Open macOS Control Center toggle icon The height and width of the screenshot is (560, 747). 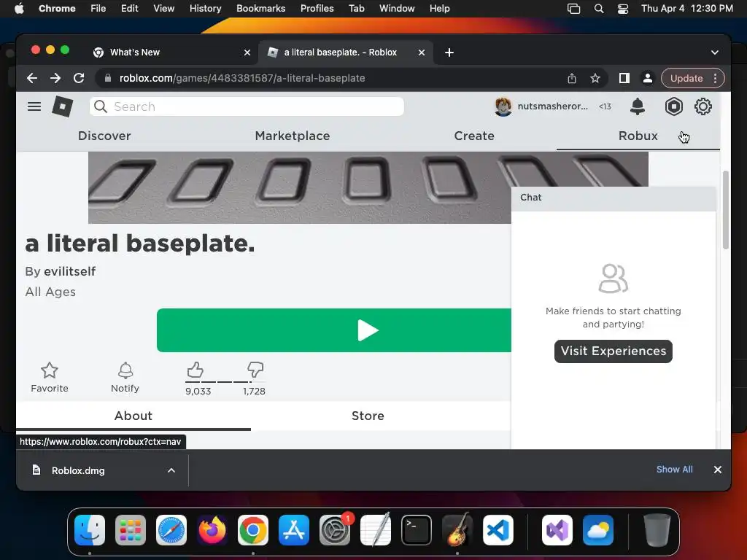pyautogui.click(x=623, y=9)
